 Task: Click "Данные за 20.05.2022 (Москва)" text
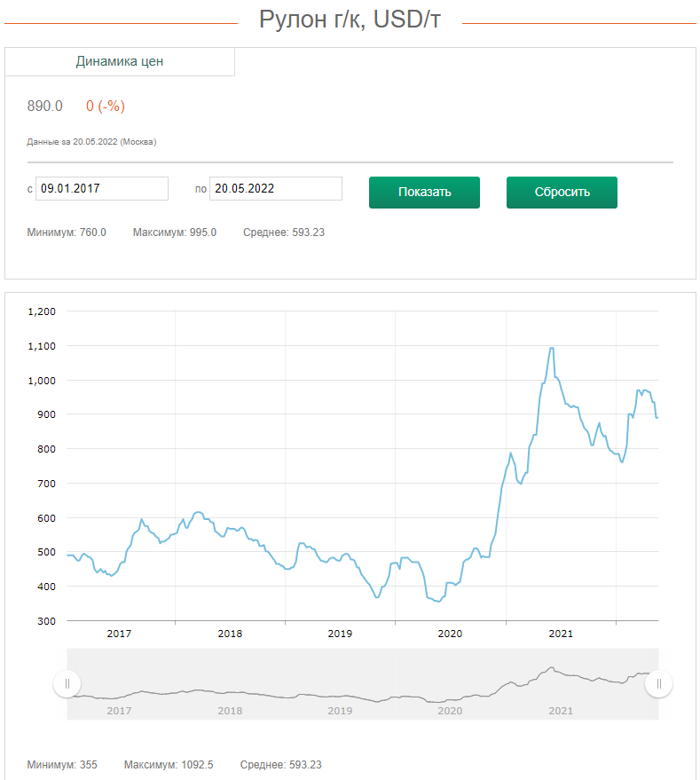point(91,140)
